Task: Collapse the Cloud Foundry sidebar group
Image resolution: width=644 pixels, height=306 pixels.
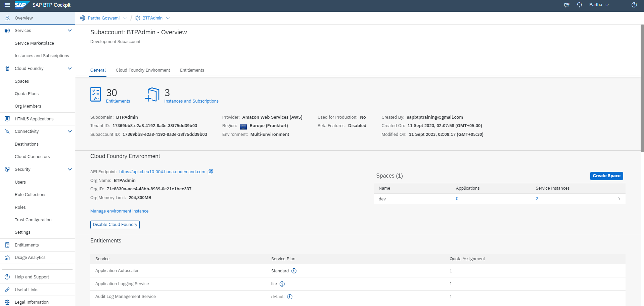Action: [x=70, y=69]
